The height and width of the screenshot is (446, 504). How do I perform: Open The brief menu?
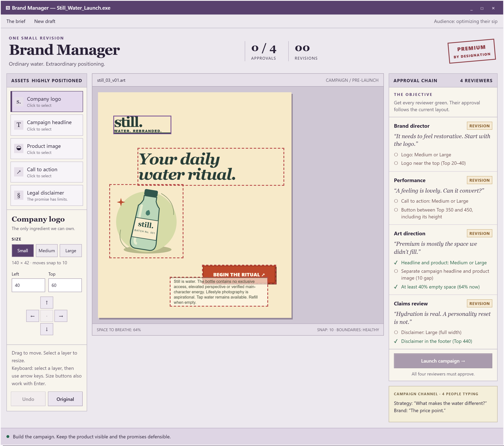tap(16, 21)
